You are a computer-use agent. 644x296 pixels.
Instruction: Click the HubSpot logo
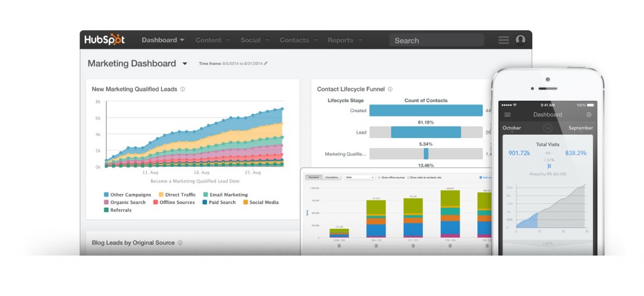[105, 40]
